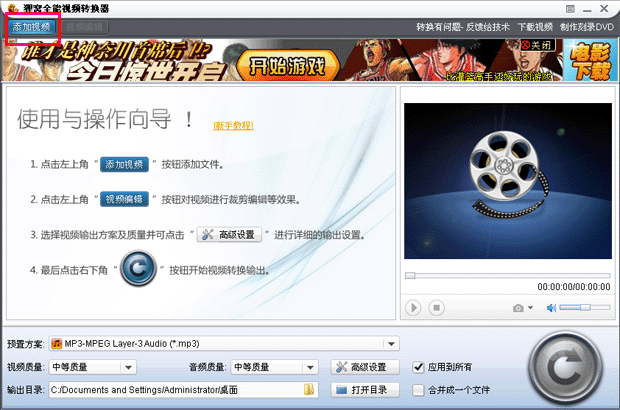Viewport: 620px width, 410px height.
Task: Enable the 合并成一个文件 checkbox
Action: 419,389
